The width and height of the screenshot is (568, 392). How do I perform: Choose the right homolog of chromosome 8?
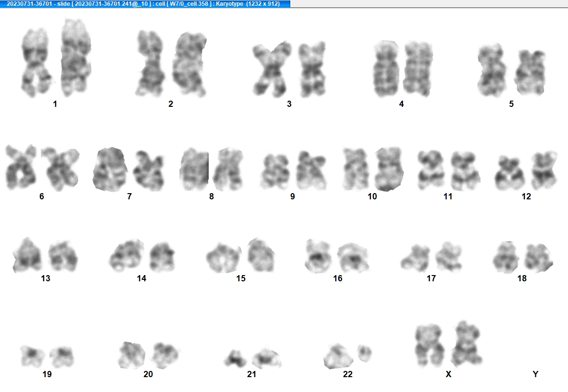pyautogui.click(x=228, y=169)
